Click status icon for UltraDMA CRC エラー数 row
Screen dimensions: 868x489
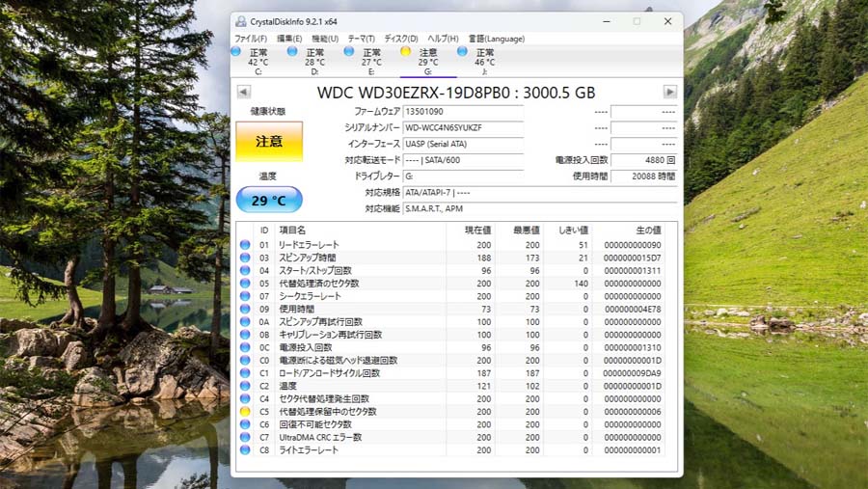[245, 437]
